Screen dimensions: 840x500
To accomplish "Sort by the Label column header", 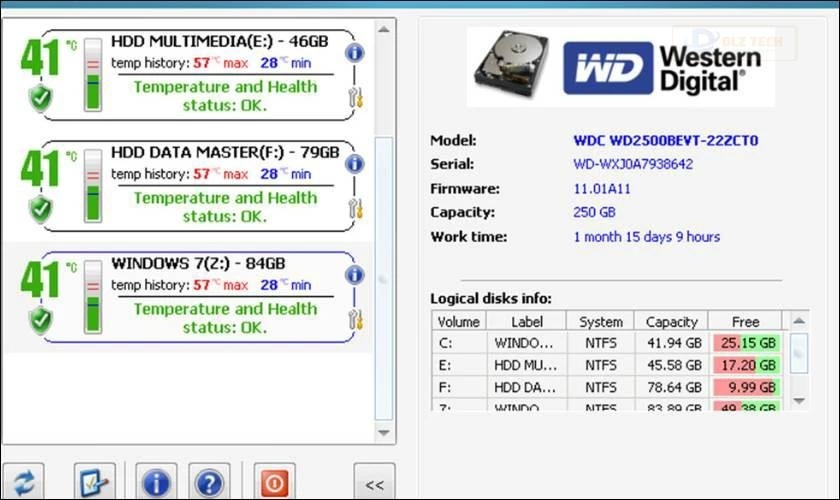I will pos(527,322).
